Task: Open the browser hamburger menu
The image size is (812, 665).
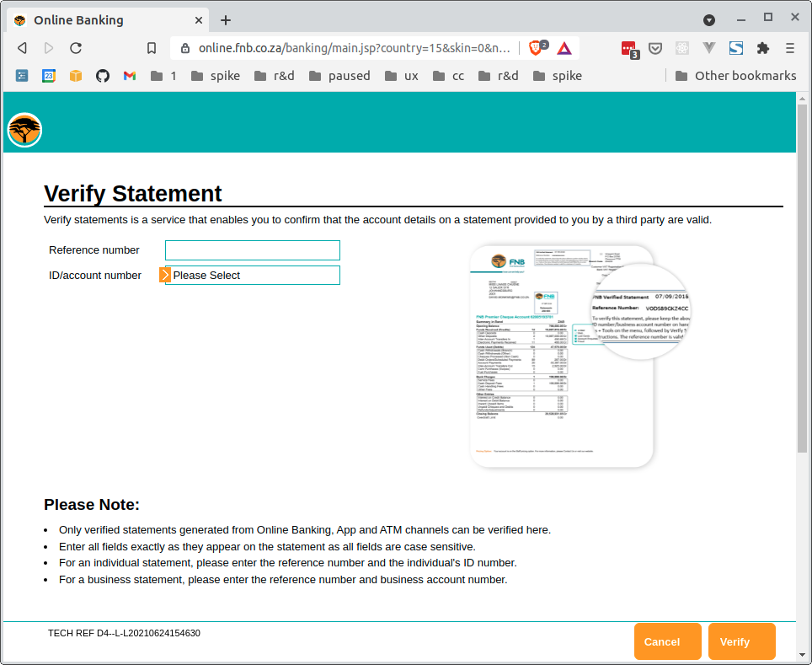Action: (790, 48)
